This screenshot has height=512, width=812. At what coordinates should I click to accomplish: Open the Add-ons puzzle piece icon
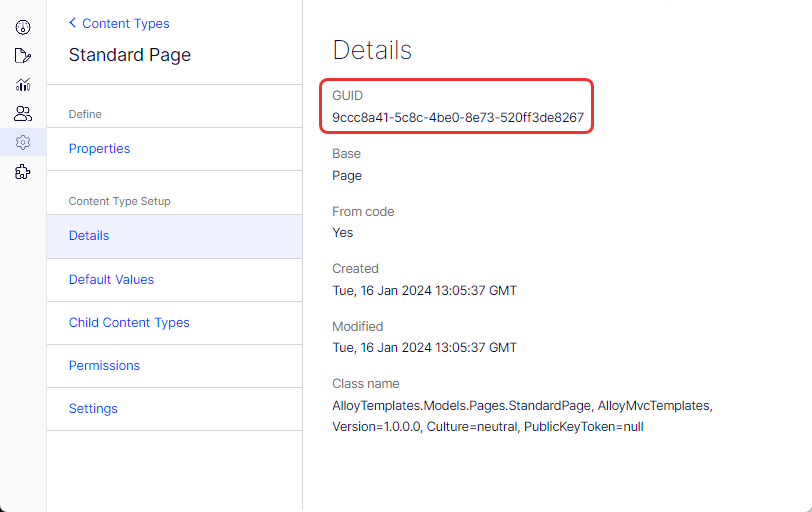click(x=23, y=172)
